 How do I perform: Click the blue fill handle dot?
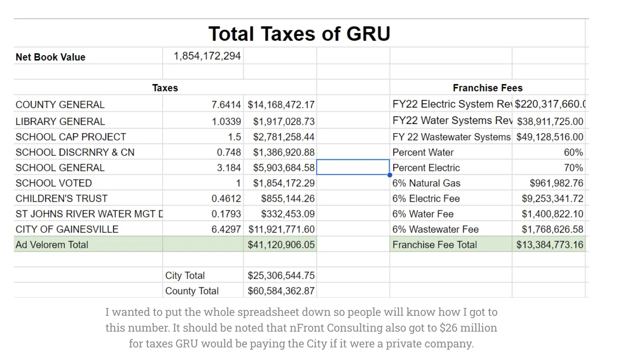[x=390, y=175]
